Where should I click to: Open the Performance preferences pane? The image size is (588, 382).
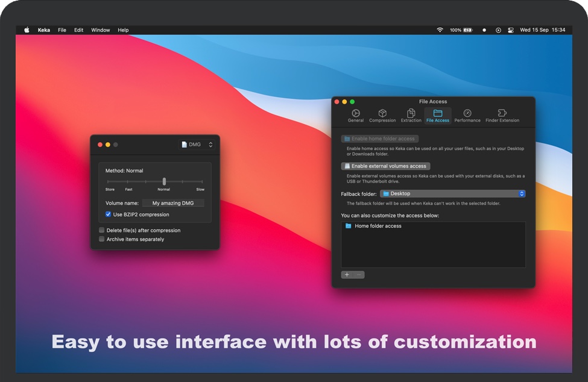[x=467, y=116]
